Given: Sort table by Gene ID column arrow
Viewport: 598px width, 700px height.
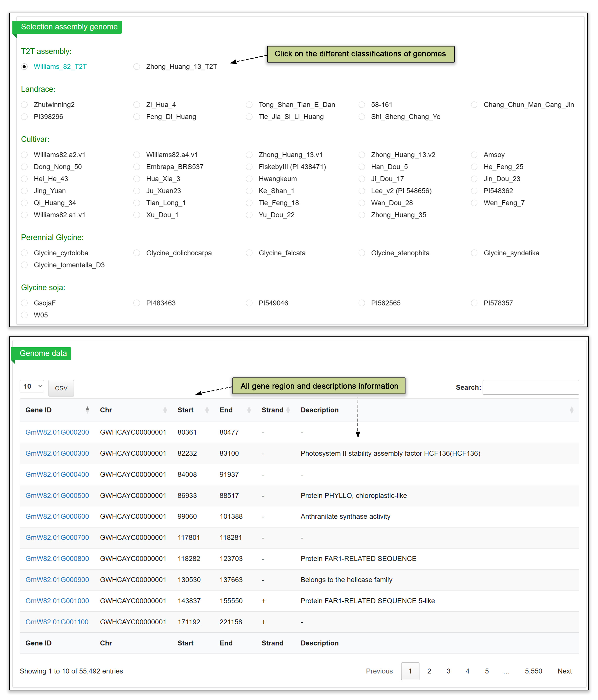Looking at the screenshot, I should point(87,410).
